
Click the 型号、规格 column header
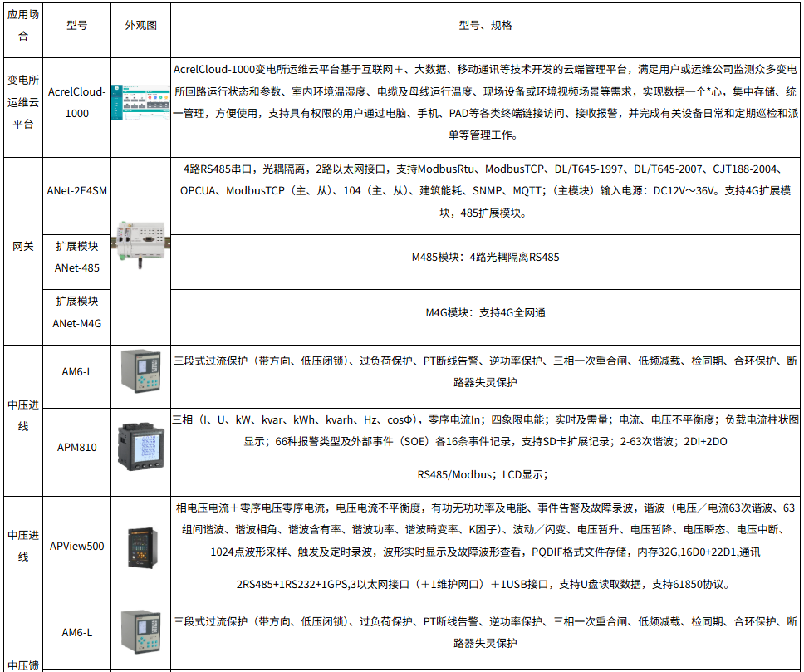point(485,26)
